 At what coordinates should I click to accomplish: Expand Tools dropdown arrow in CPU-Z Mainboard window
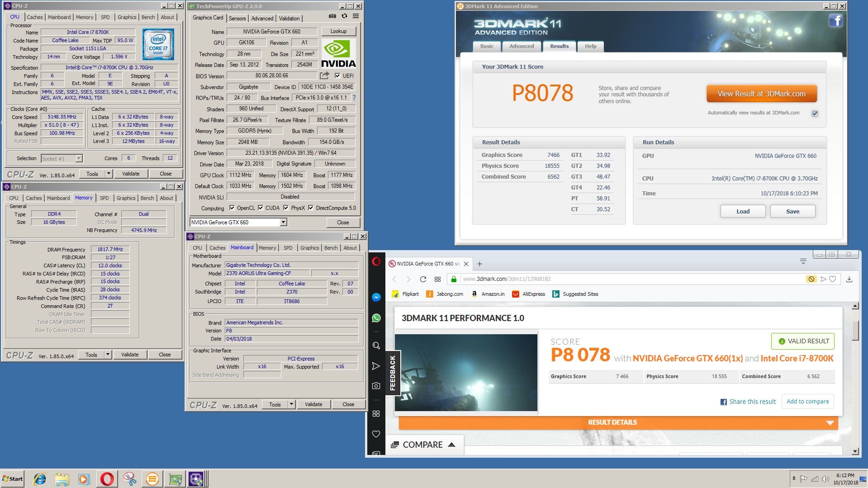click(x=291, y=404)
